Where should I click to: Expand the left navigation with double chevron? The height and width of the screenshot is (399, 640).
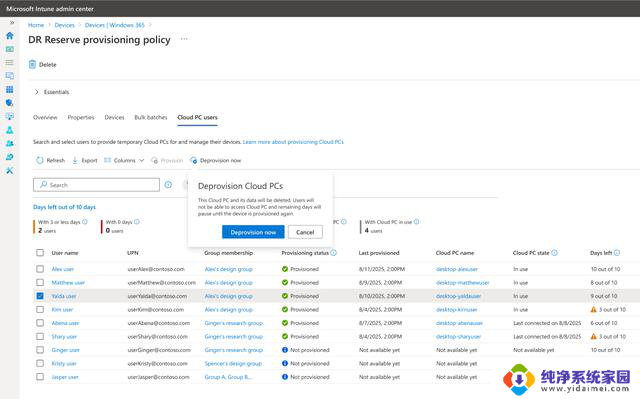(x=12, y=22)
